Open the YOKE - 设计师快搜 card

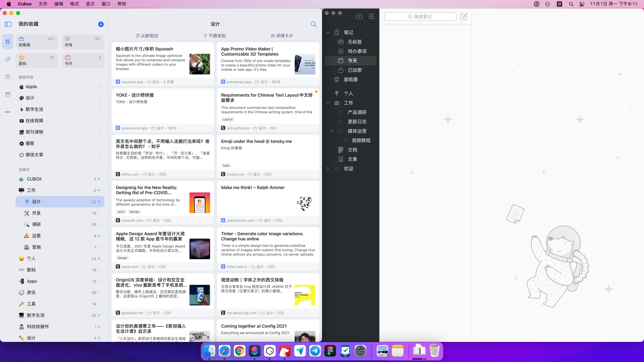(163, 110)
